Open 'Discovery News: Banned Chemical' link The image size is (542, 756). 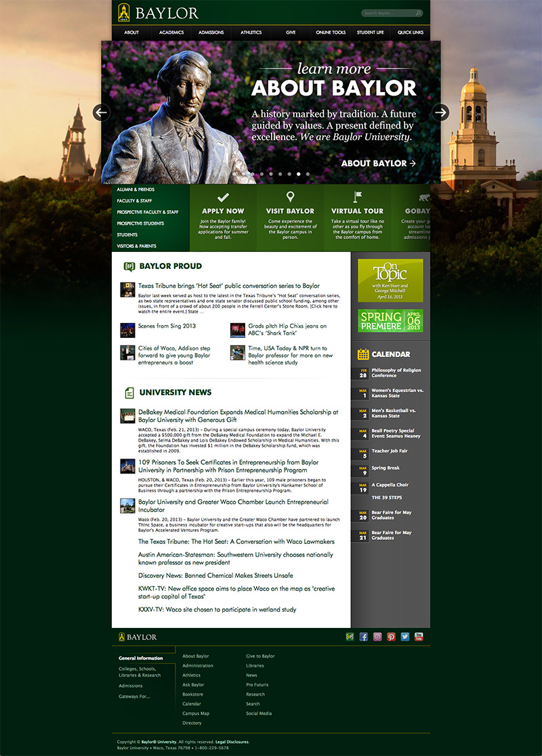(215, 576)
